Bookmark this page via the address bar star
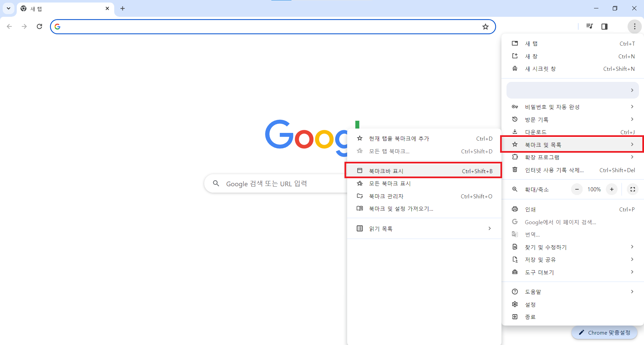Viewport: 644px width, 345px height. click(x=485, y=27)
